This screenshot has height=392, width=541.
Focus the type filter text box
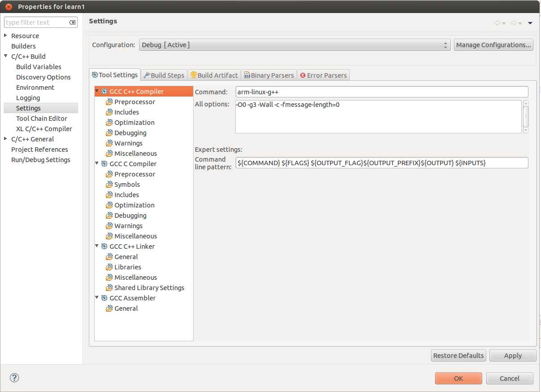tap(37, 22)
